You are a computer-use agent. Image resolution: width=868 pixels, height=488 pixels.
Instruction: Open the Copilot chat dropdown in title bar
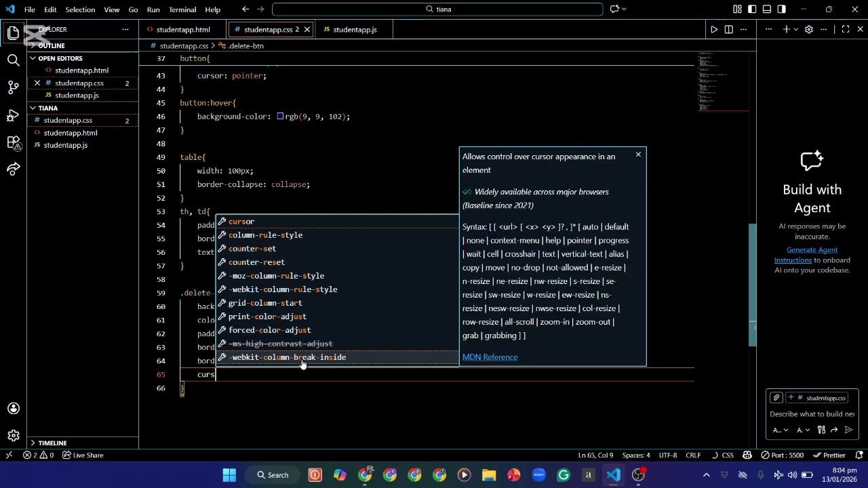click(x=624, y=9)
